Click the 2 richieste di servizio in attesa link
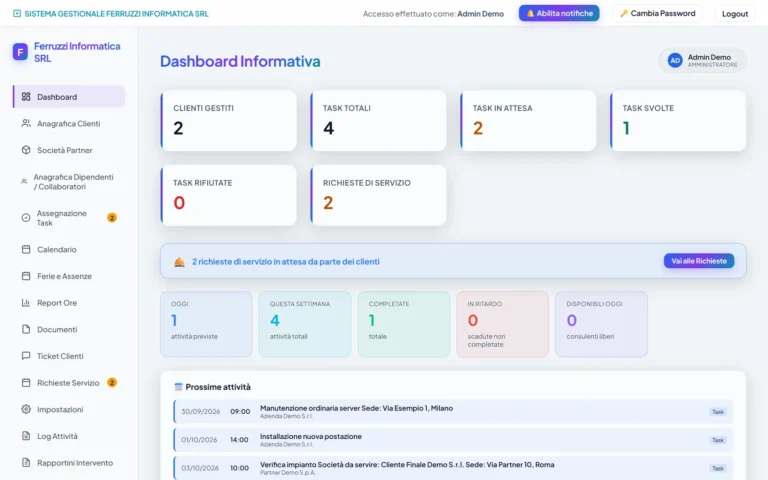The height and width of the screenshot is (480, 768). 286,262
